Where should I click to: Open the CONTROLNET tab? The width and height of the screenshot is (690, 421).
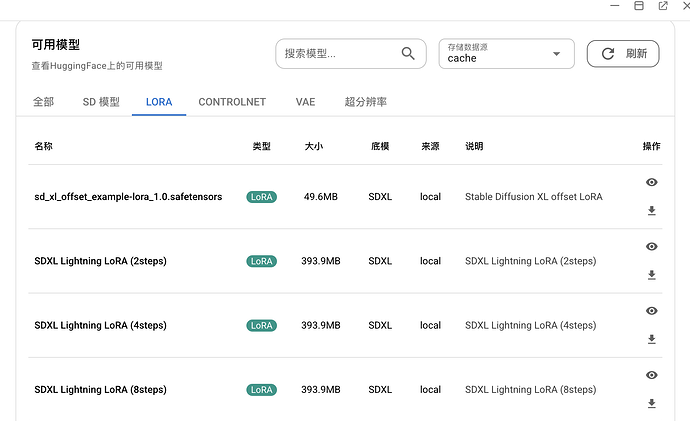232,102
